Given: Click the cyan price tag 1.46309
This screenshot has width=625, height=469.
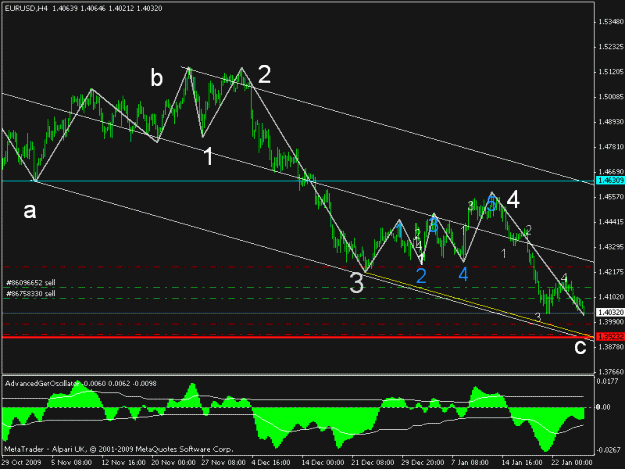Looking at the screenshot, I should pyautogui.click(x=610, y=181).
